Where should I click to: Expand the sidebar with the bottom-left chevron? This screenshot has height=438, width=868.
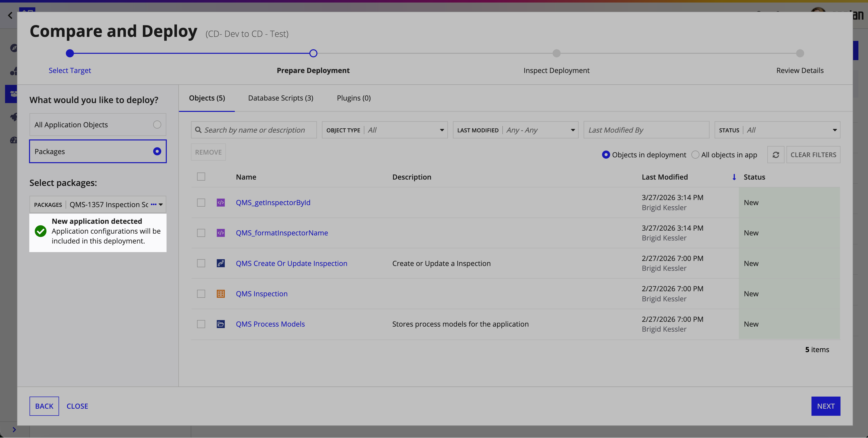point(14,430)
